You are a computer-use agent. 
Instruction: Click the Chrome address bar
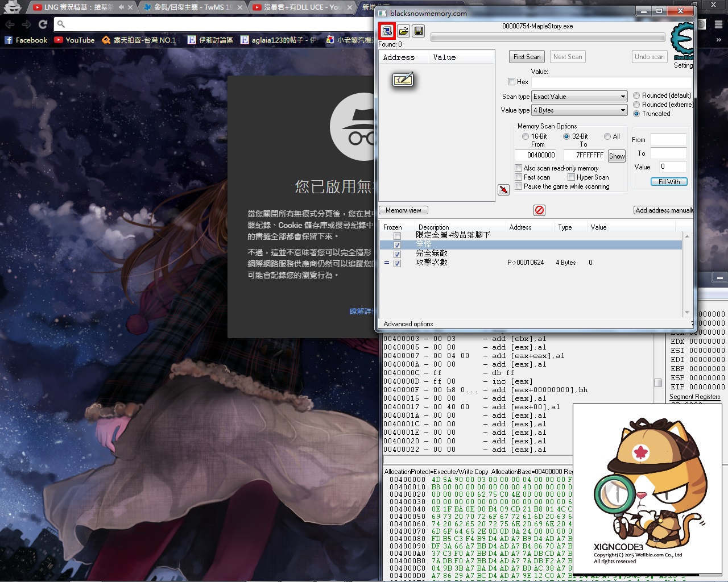coord(213,24)
